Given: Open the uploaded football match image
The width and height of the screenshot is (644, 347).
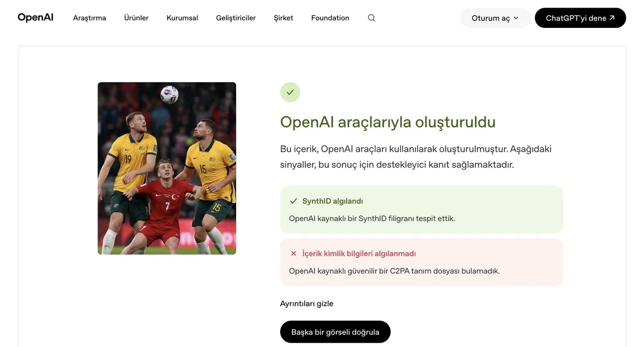Looking at the screenshot, I should coord(167,168).
